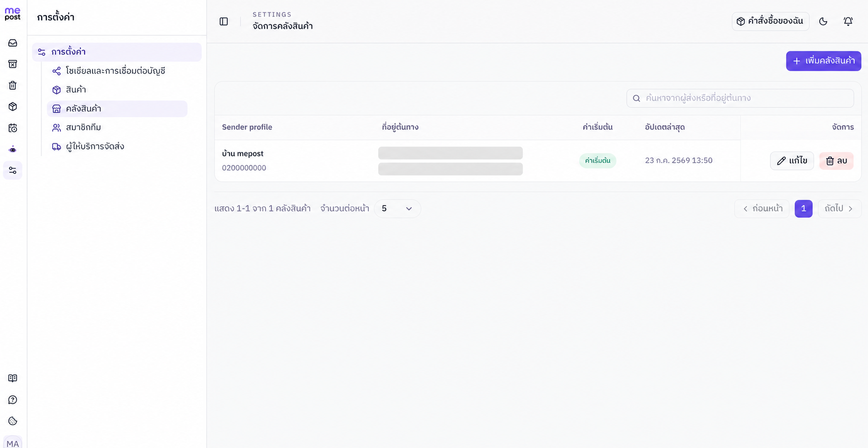Screen dimensions: 868x448
Task: Click the MA user avatar
Action: point(13,443)
